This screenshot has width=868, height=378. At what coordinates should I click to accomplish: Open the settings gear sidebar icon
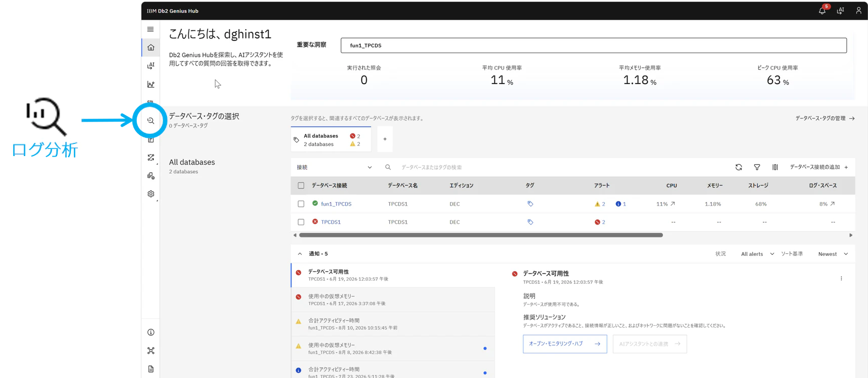[150, 194]
